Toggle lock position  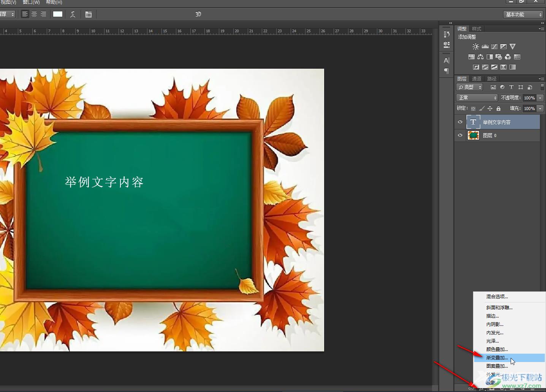click(x=490, y=109)
